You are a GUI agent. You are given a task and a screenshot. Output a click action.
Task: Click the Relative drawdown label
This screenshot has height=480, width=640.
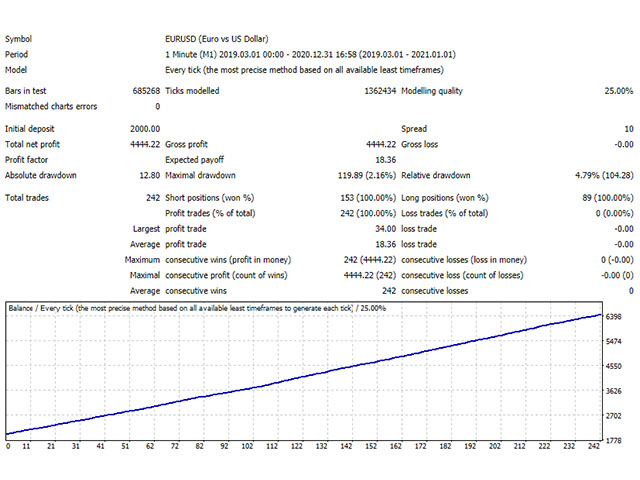point(436,176)
